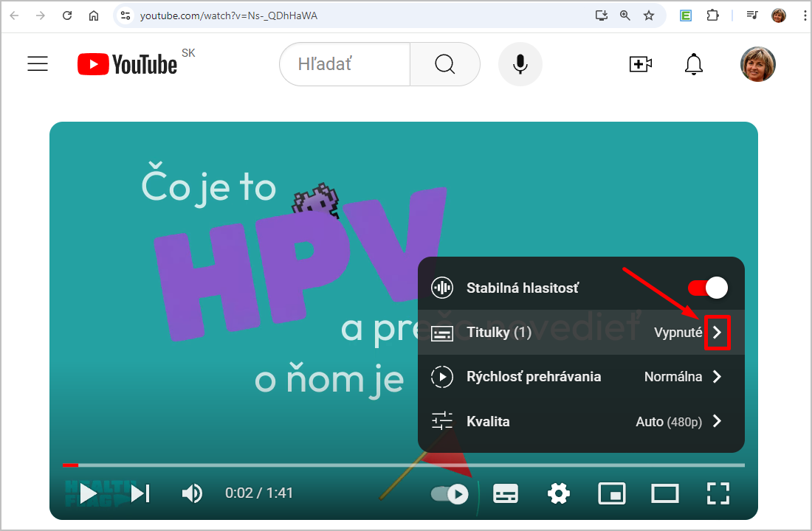Open the YouTube account avatar menu
Viewport: 812px width, 531px height.
click(x=757, y=64)
